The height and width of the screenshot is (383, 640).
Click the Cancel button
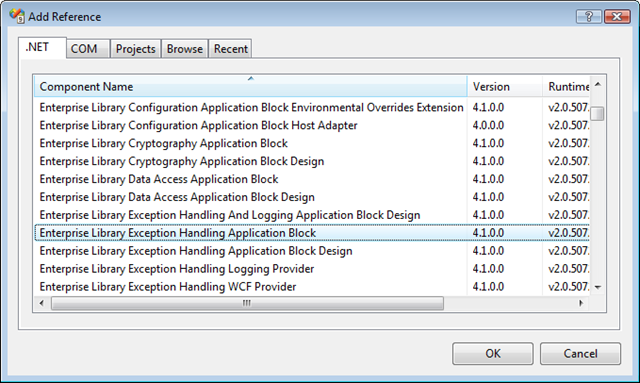(580, 353)
